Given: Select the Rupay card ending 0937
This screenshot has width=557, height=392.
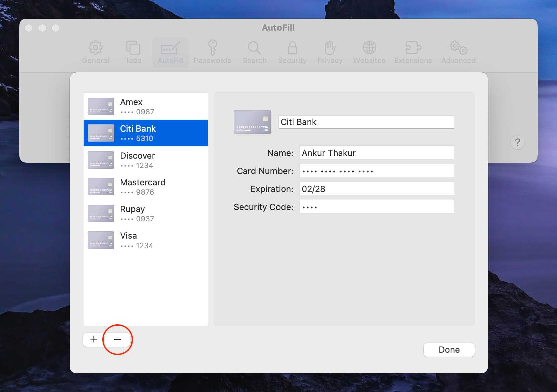Looking at the screenshot, I should coord(146,213).
